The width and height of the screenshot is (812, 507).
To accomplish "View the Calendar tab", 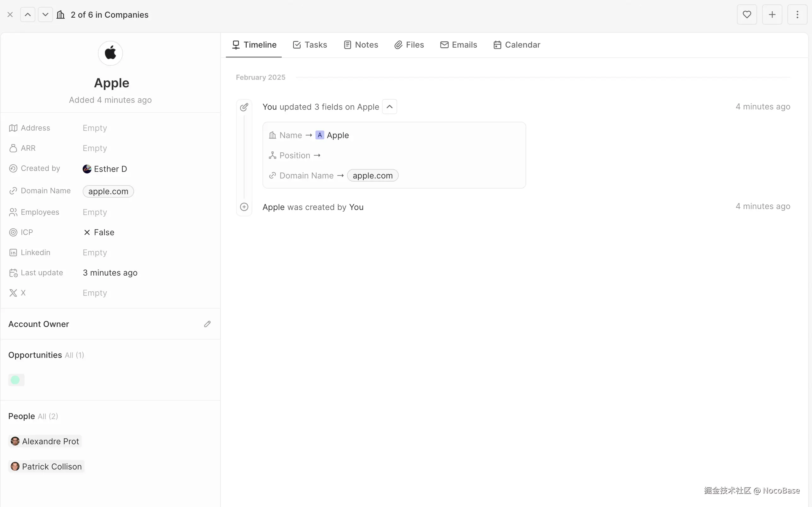I will point(517,45).
